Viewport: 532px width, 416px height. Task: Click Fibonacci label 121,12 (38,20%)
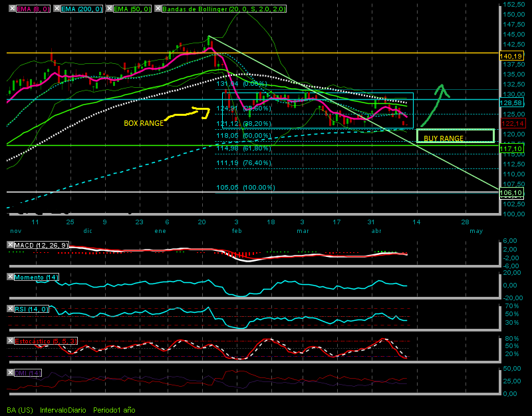pos(243,124)
